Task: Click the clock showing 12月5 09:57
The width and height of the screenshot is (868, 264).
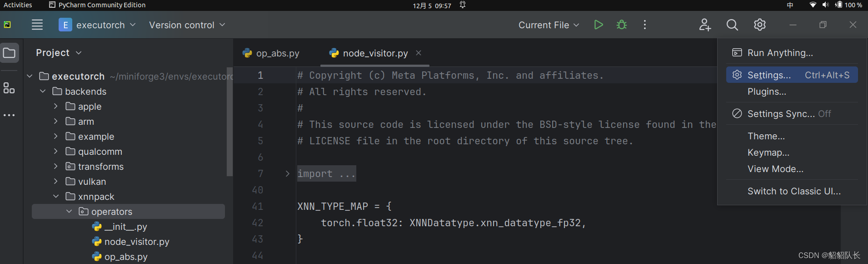Action: pos(432,5)
